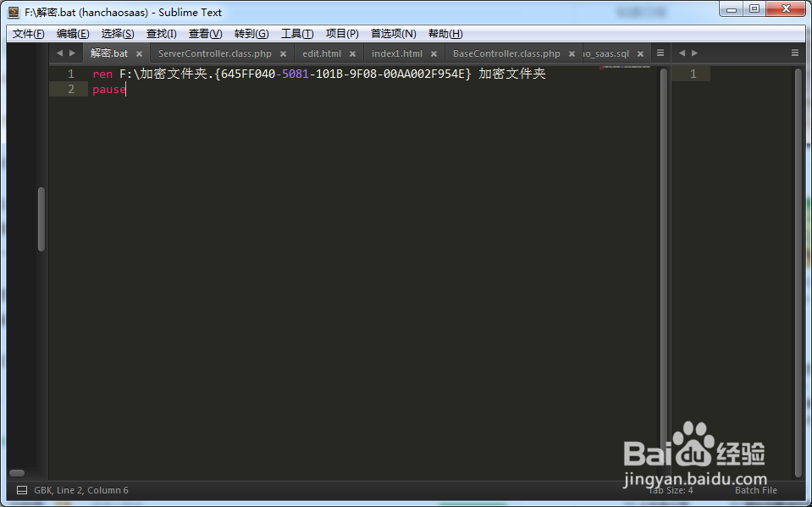
Task: Close the io_saas.sql tab
Action: tap(641, 52)
